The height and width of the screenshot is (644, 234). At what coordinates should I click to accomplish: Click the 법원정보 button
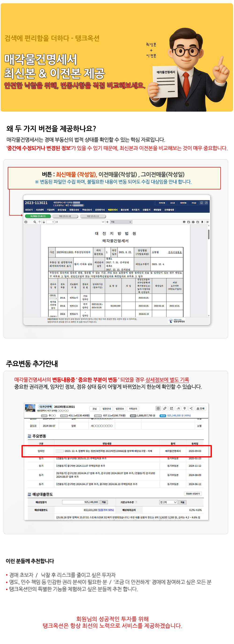(120, 409)
